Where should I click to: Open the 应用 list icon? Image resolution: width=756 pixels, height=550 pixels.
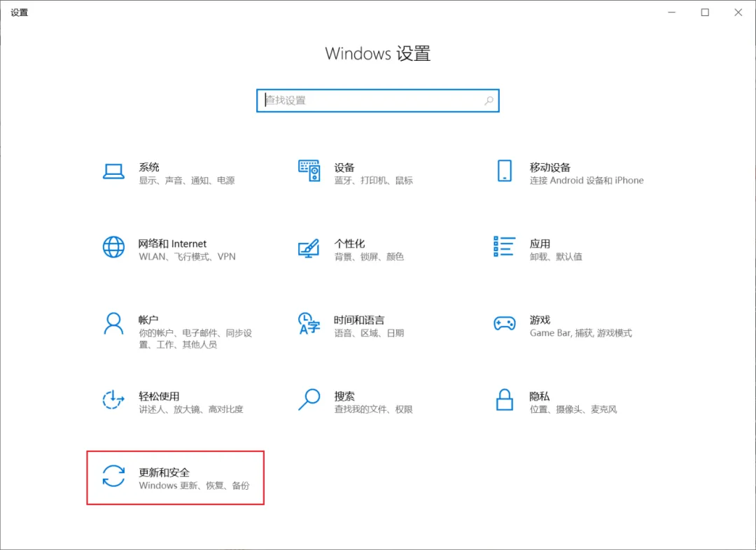(504, 247)
